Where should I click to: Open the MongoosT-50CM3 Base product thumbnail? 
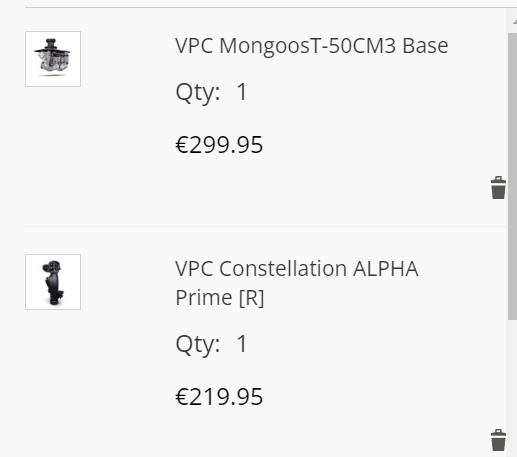[x=53, y=59]
